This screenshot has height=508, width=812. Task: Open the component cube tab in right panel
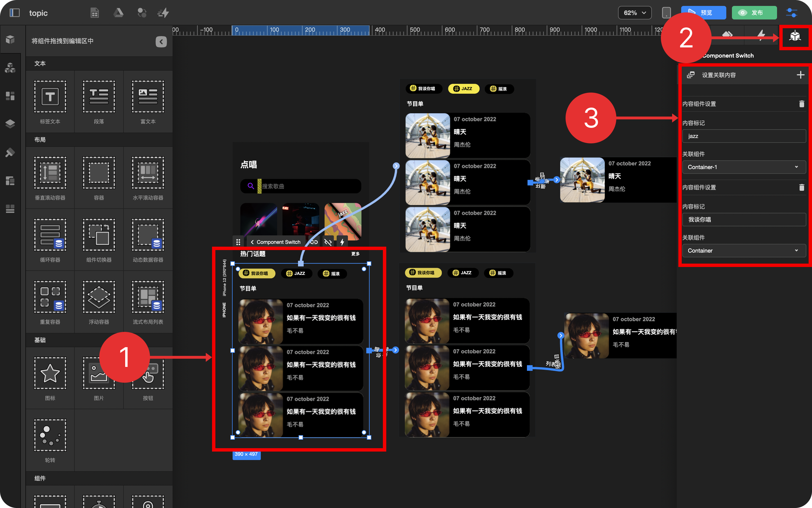coord(795,36)
